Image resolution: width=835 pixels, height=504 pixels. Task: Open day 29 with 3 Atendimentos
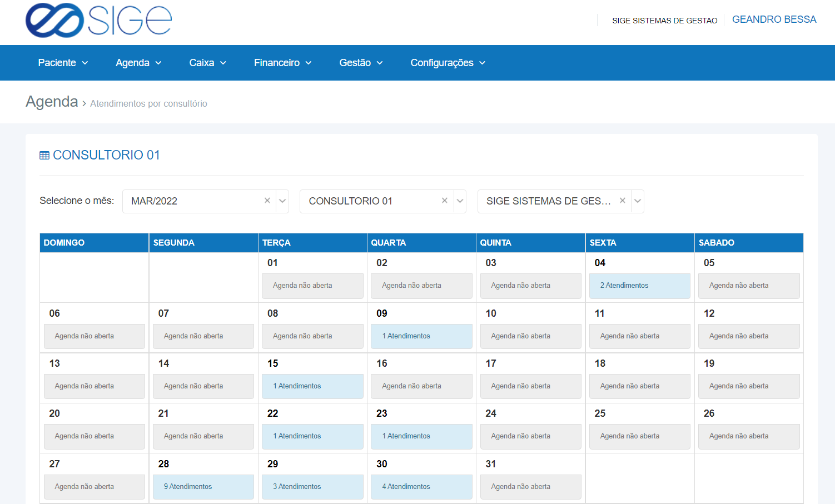pos(312,487)
